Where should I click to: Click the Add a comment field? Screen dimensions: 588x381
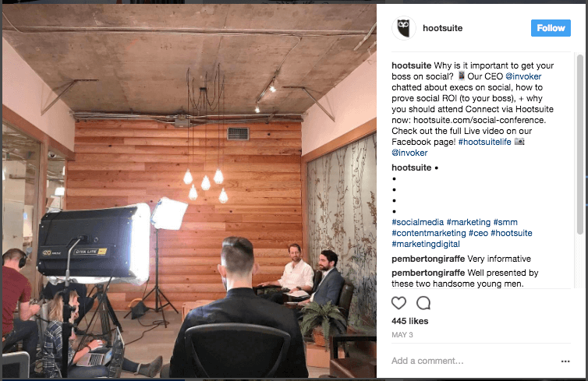point(473,361)
